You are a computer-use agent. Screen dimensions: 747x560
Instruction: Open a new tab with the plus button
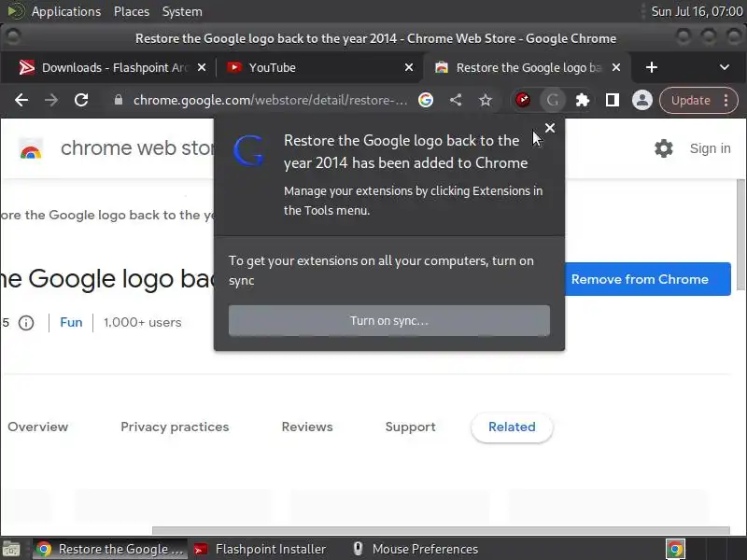click(x=652, y=67)
